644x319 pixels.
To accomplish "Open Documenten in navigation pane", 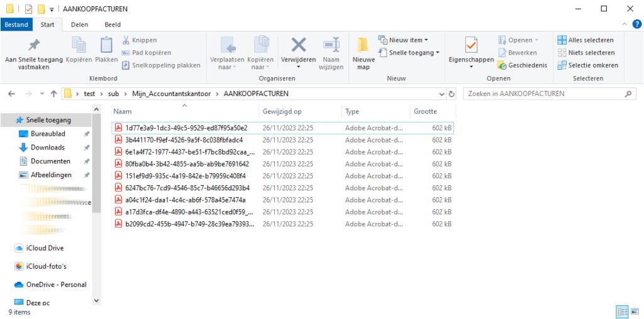I will [x=46, y=161].
